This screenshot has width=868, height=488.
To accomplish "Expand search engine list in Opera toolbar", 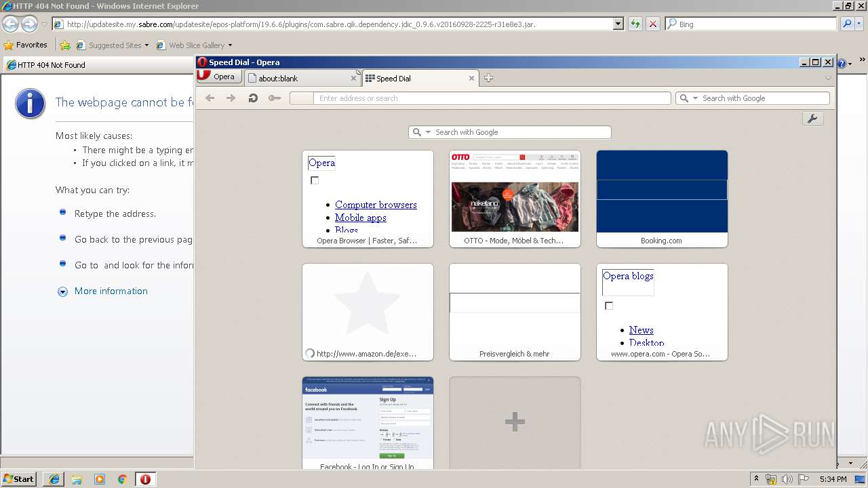I will click(695, 98).
